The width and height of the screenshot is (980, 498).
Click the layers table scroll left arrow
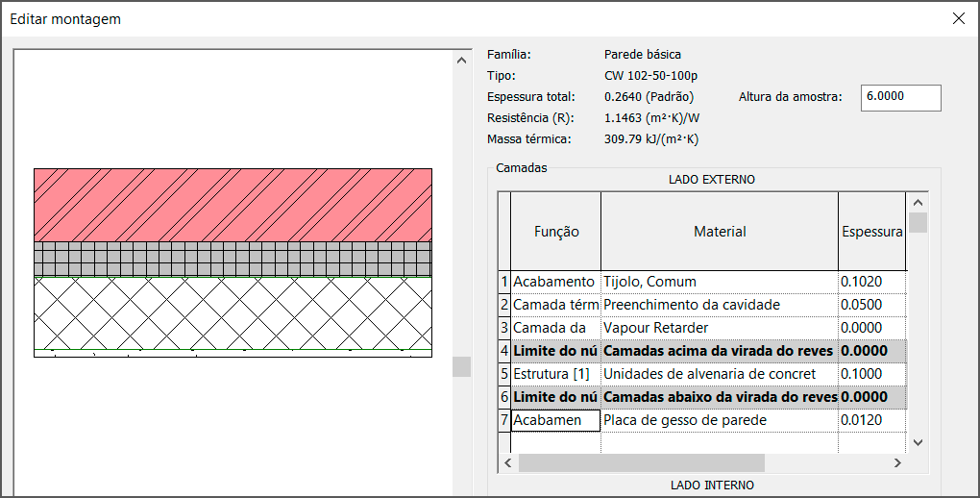(506, 462)
